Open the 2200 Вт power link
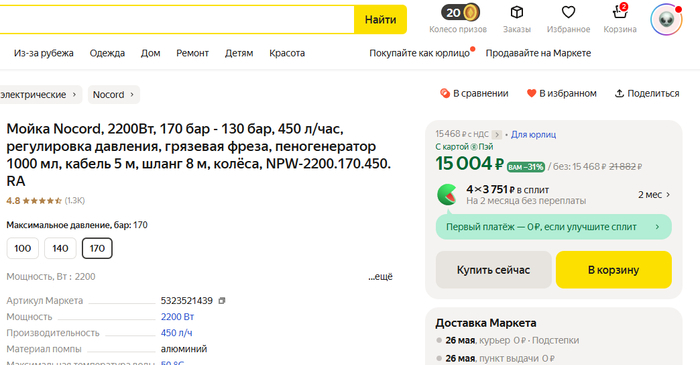Viewport: 700px width, 365px height. point(177,317)
